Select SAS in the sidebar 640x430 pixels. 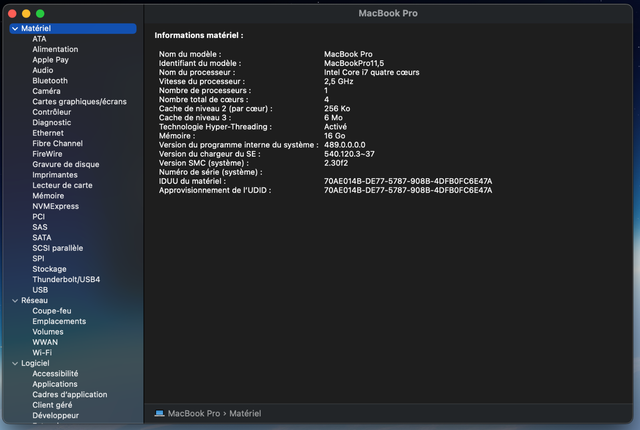[x=40, y=227]
